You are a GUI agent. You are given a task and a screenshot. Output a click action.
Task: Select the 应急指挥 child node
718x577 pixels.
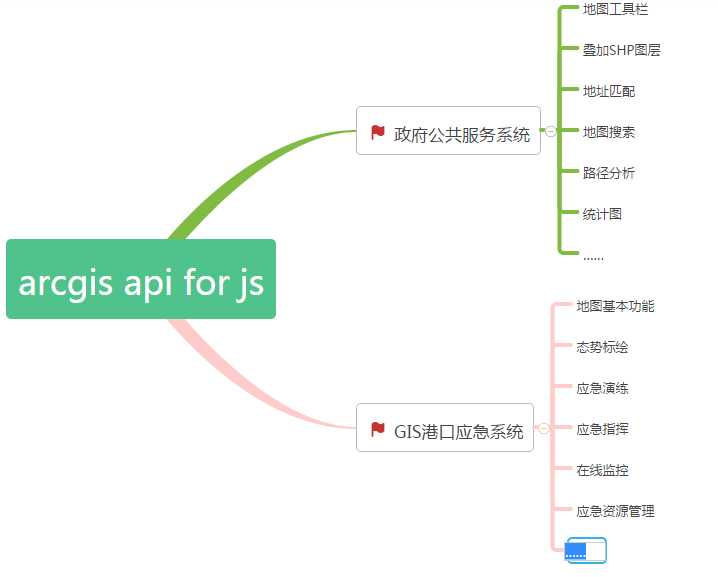602,429
